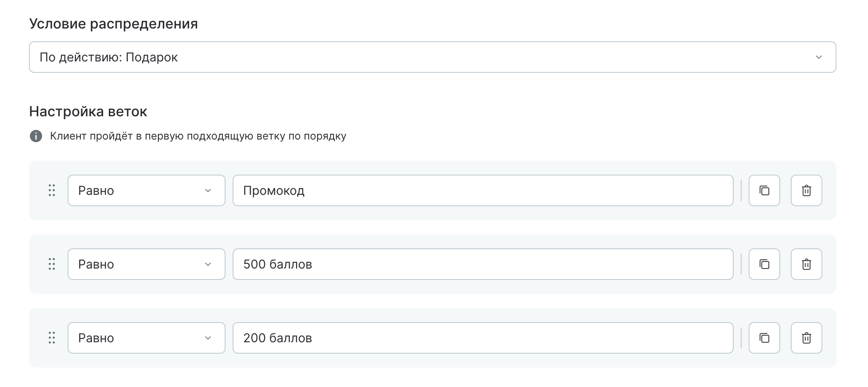Click drag handle of Промокод branch

click(52, 190)
